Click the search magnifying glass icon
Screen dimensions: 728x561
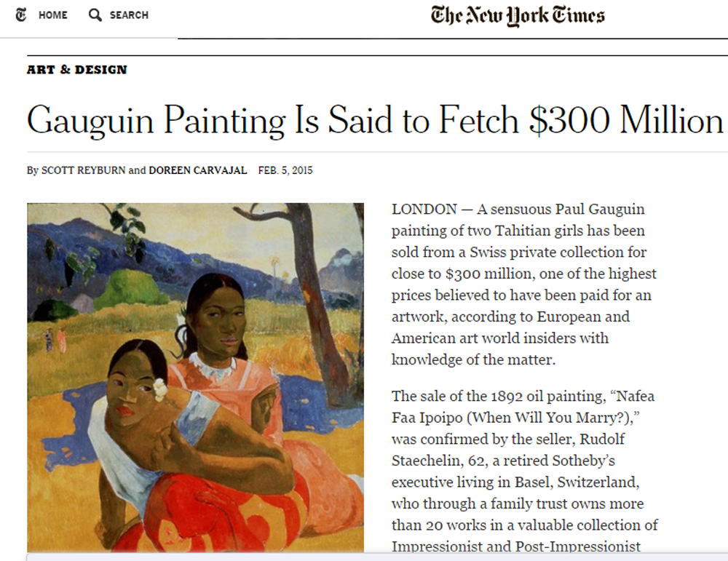coord(95,15)
